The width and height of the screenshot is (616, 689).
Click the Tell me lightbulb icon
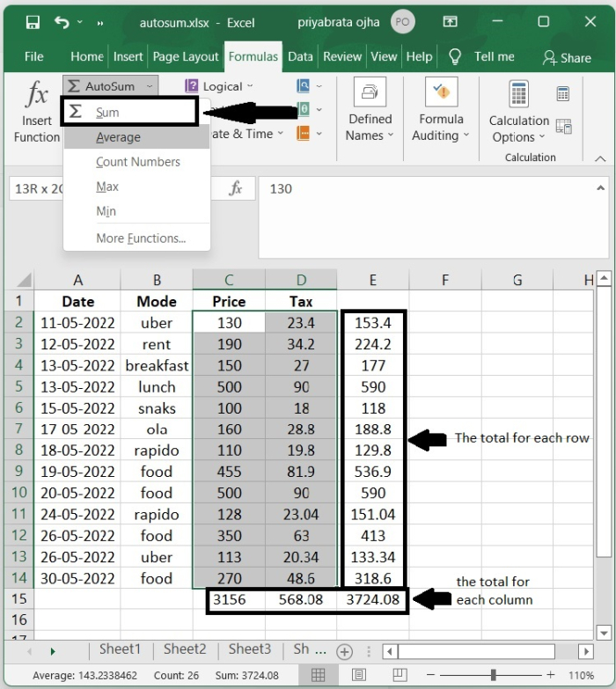455,56
